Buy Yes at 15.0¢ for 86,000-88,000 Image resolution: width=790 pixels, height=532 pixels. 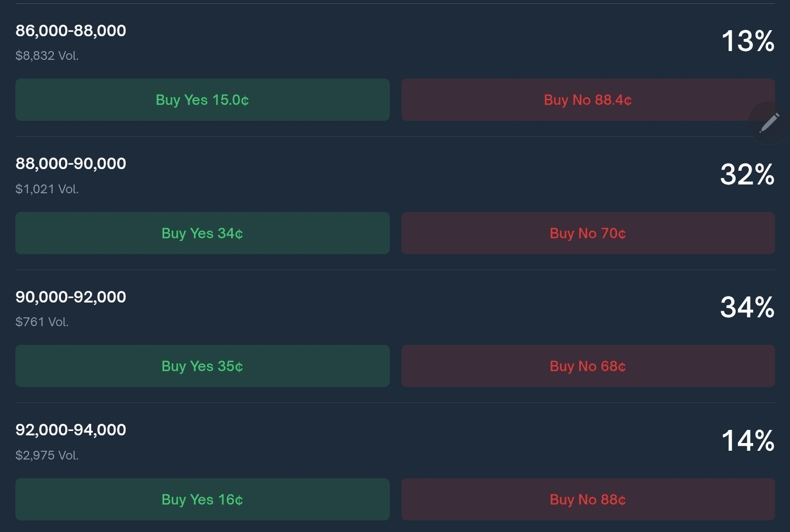pyautogui.click(x=202, y=100)
